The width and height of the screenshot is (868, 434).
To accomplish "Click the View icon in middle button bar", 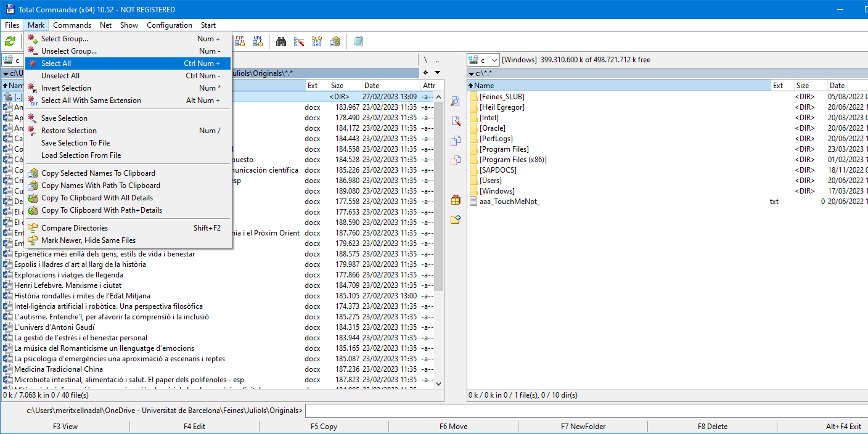I will 456,101.
